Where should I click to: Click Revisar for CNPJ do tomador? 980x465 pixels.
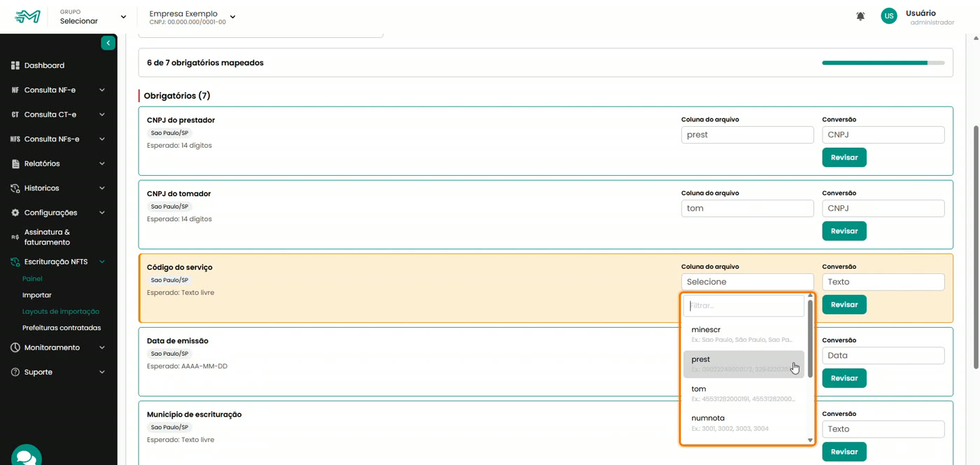click(844, 231)
